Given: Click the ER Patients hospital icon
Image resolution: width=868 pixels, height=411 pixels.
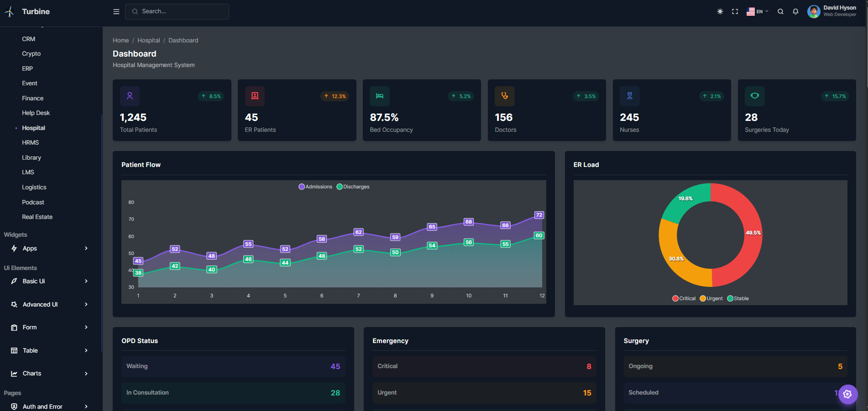Looking at the screenshot, I should click(255, 96).
